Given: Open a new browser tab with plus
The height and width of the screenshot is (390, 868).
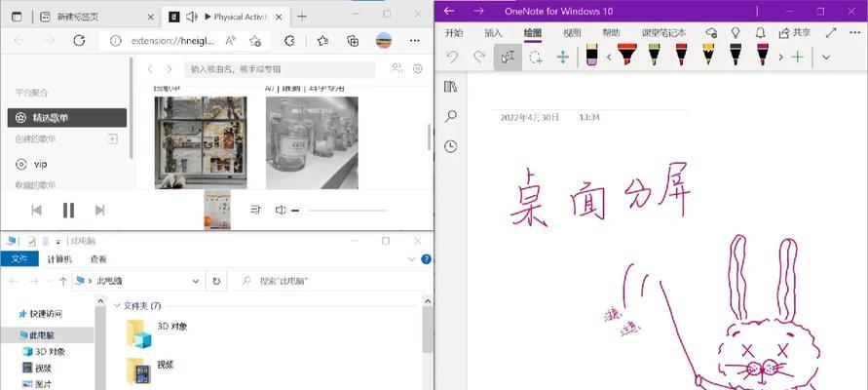Looking at the screenshot, I should click(302, 17).
